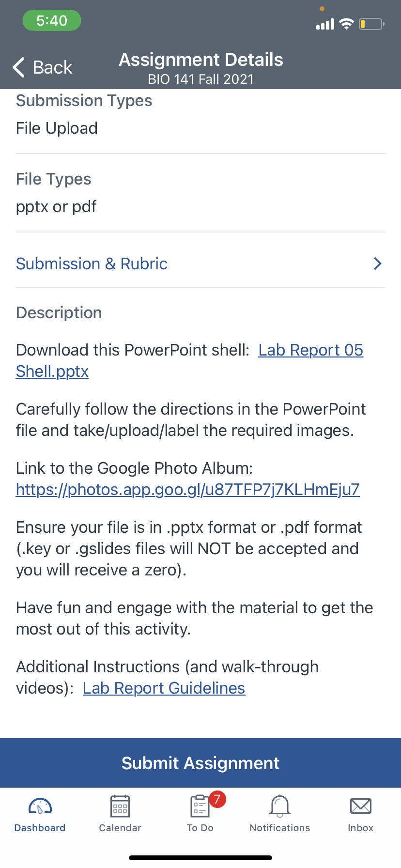The height and width of the screenshot is (868, 401).
Task: Open the To Do clipboard icon
Action: [x=200, y=806]
